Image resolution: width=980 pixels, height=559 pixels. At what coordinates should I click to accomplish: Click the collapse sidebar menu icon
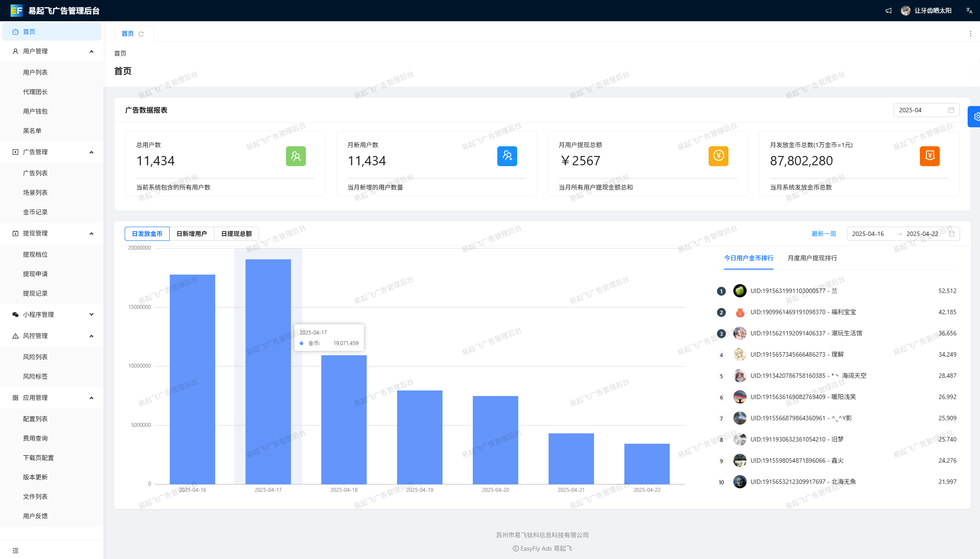point(15,551)
